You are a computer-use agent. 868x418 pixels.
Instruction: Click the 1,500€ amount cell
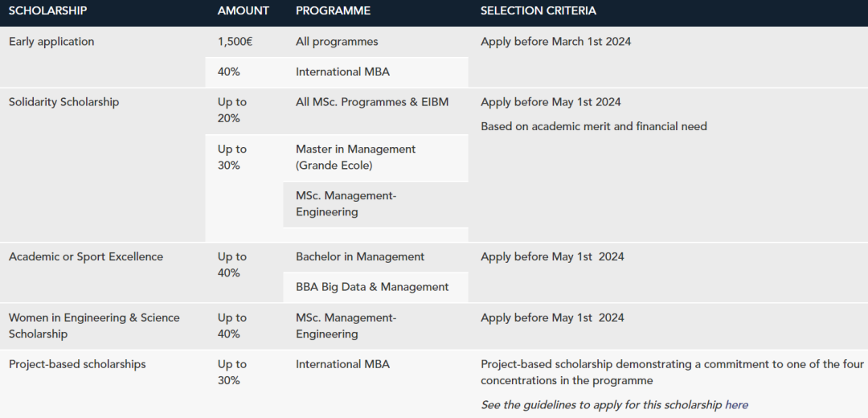[x=235, y=42]
